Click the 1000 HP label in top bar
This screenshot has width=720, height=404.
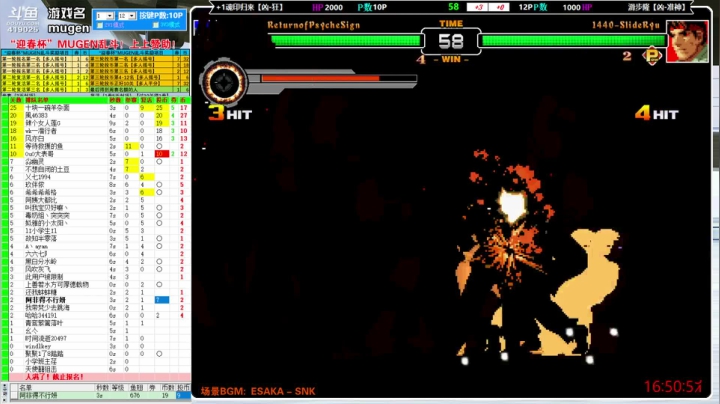(577, 7)
